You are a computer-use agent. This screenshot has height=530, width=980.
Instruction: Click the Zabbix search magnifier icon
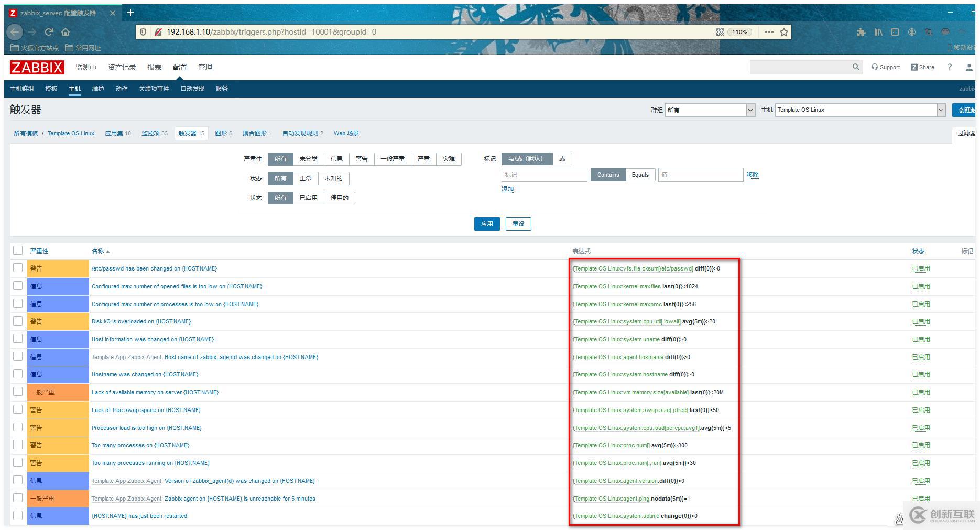[856, 67]
